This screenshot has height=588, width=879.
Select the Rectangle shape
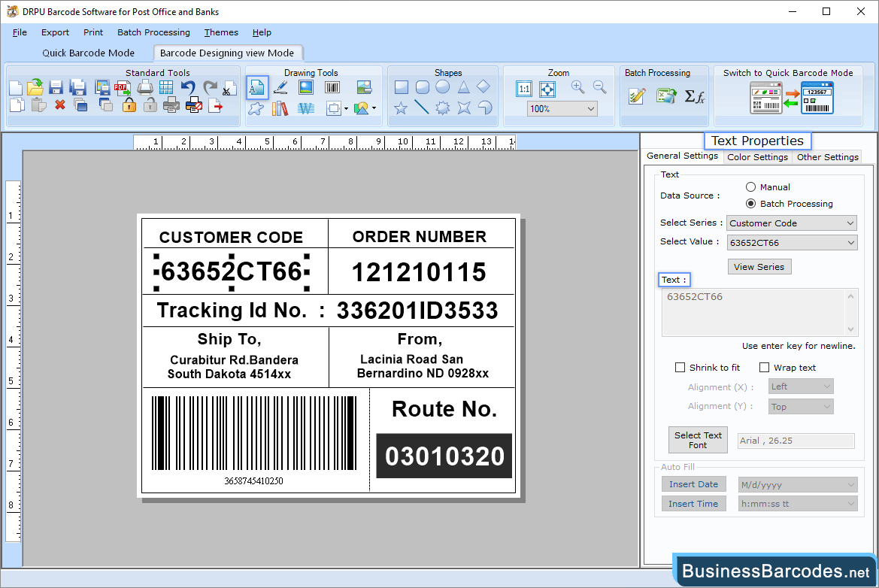402,87
